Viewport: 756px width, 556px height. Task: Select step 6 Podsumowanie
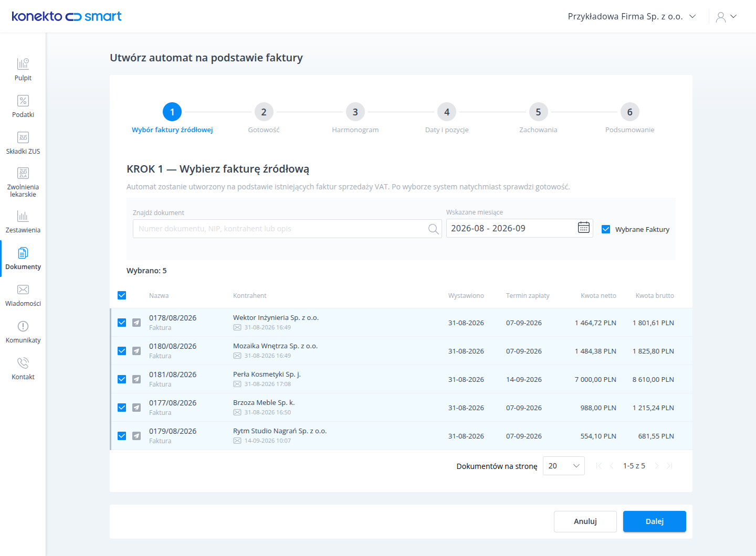pyautogui.click(x=630, y=118)
